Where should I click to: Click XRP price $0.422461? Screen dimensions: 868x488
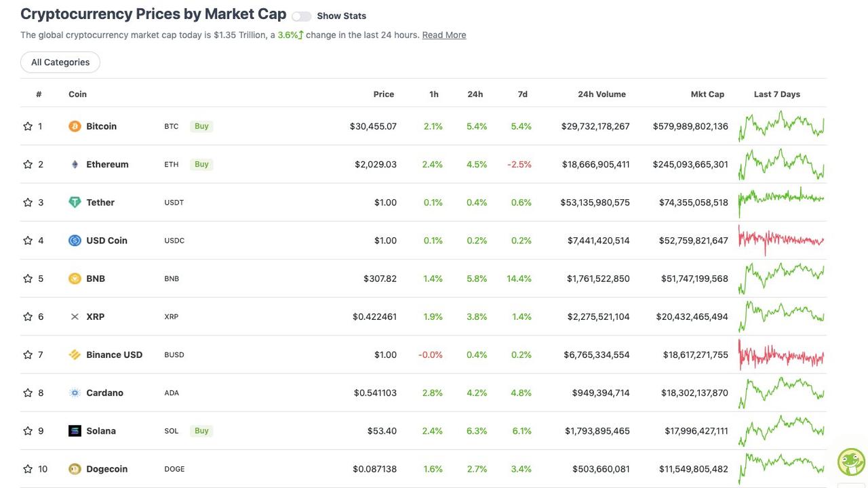[x=374, y=317]
